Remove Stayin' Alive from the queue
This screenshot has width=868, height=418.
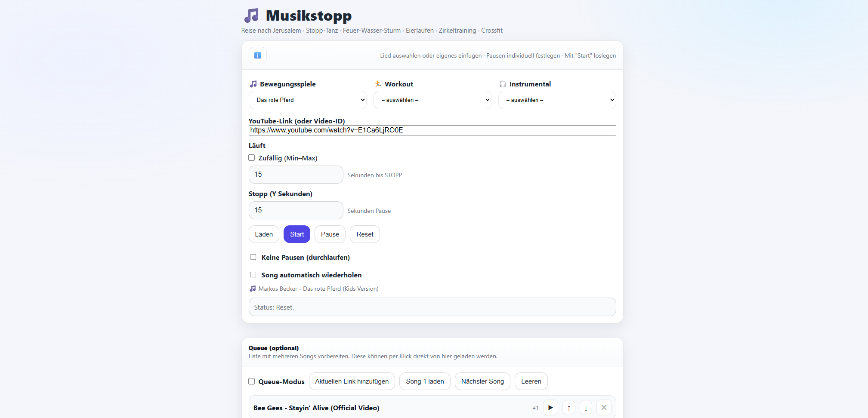coord(604,407)
